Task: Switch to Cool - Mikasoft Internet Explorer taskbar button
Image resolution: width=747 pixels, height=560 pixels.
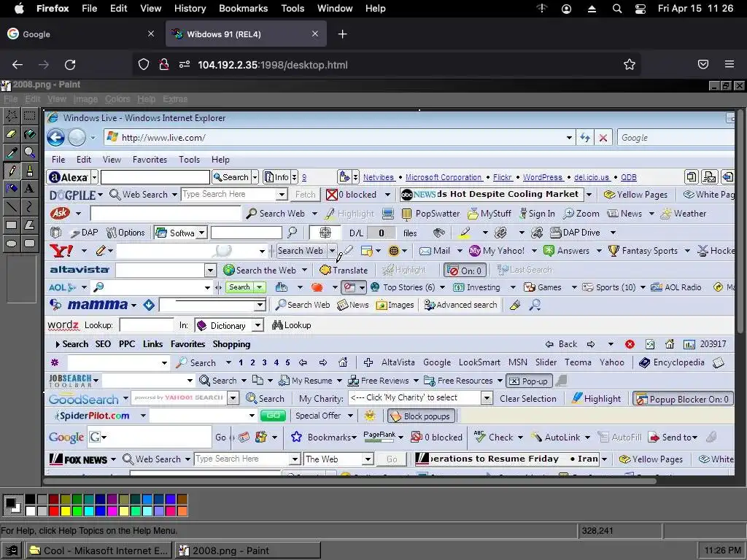Action: (98, 551)
